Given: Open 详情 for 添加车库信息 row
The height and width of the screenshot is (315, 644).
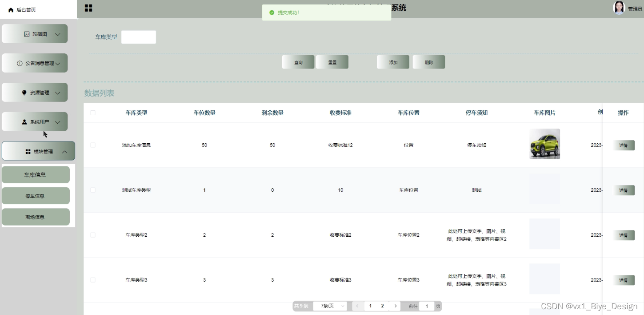Looking at the screenshot, I should pos(624,145).
